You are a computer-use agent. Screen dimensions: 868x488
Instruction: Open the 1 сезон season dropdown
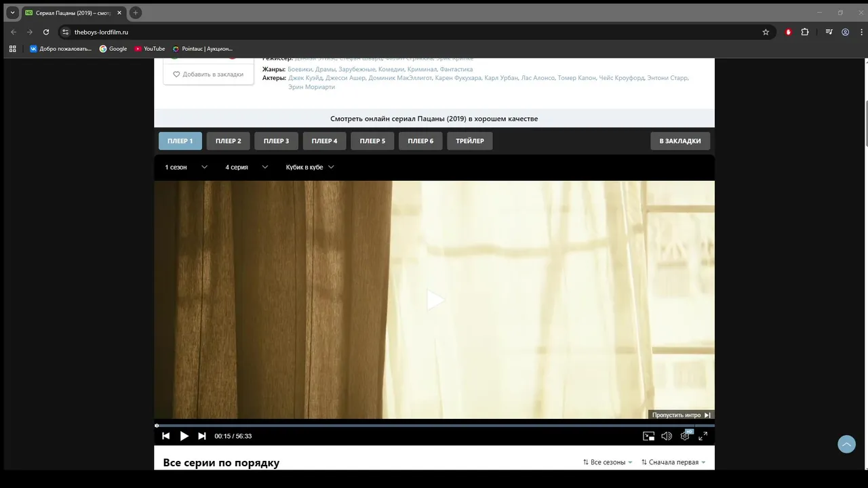pos(186,167)
